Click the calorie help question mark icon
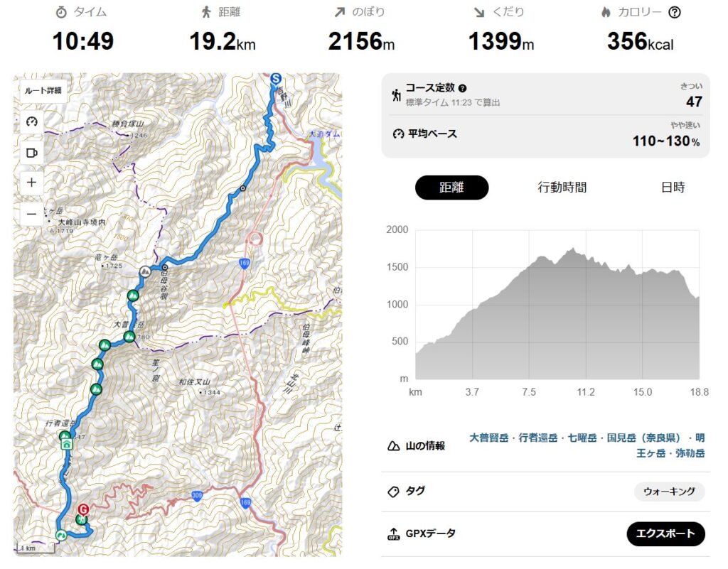This screenshot has height=569, width=728. [x=675, y=12]
